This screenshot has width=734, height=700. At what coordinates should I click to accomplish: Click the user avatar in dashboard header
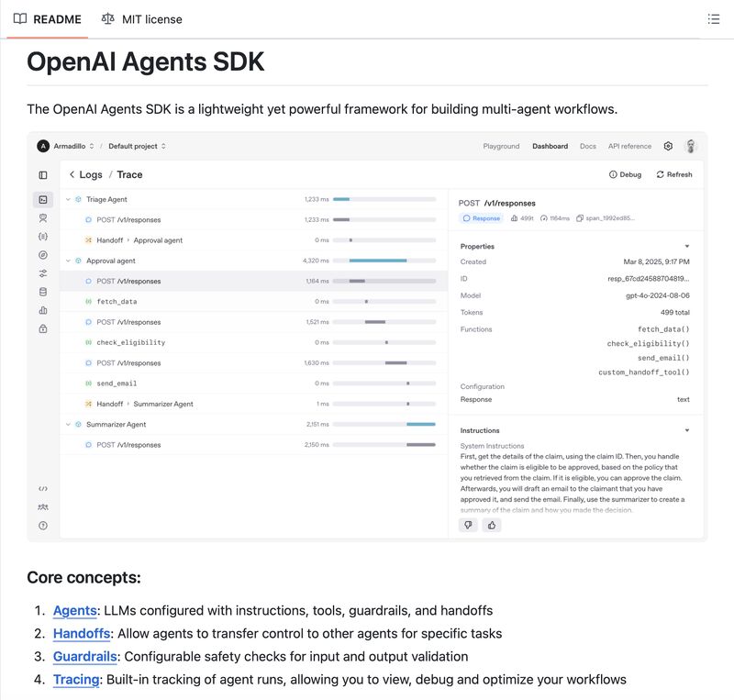pyautogui.click(x=691, y=146)
